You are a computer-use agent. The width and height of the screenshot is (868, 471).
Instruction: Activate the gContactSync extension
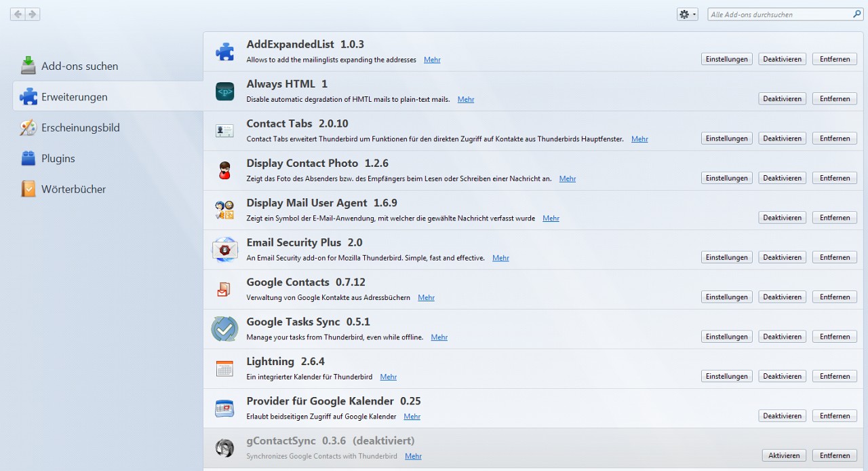784,455
